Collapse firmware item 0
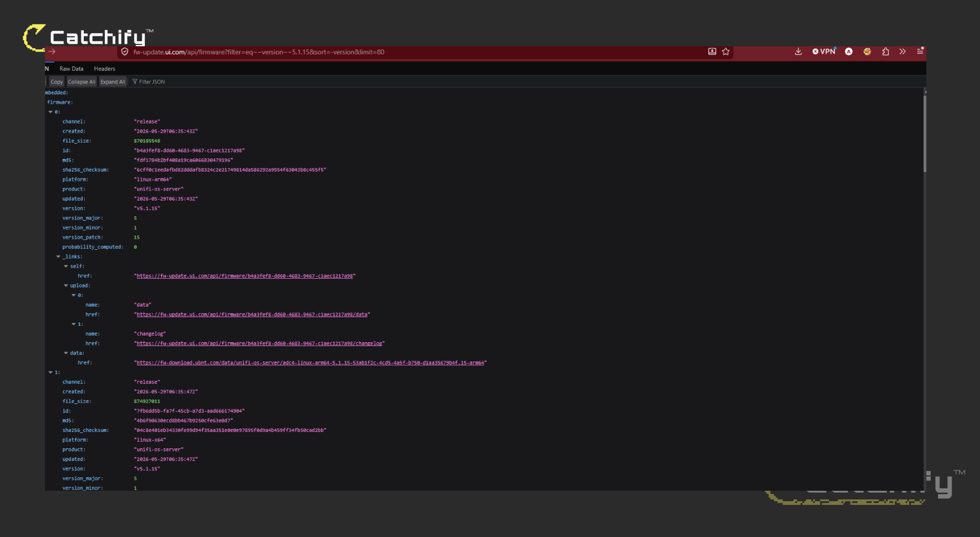The height and width of the screenshot is (537, 980). 51,112
